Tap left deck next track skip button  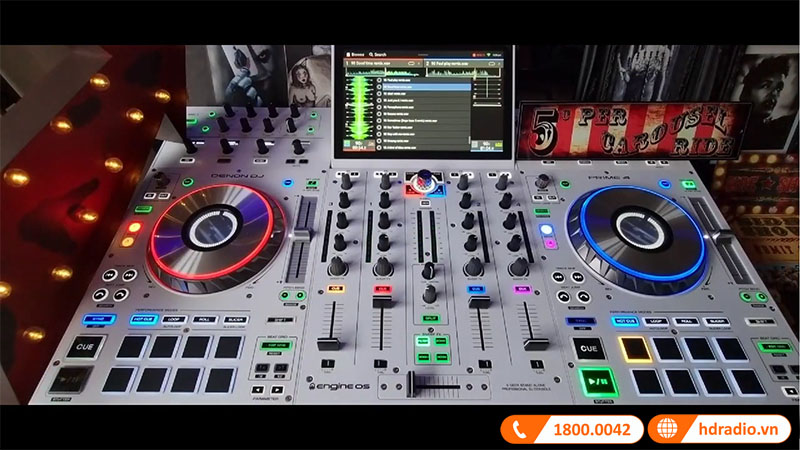[130, 275]
